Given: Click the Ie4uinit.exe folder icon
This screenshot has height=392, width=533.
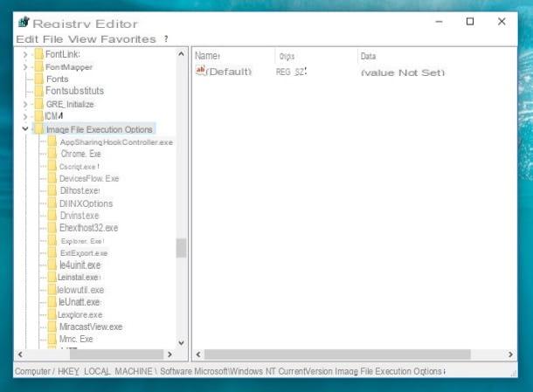Looking at the screenshot, I should coord(52,265).
